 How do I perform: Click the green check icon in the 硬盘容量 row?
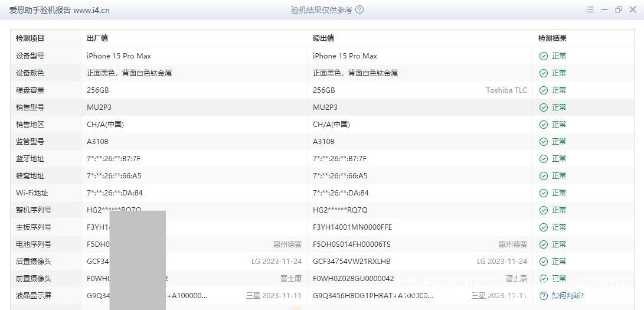pos(544,90)
